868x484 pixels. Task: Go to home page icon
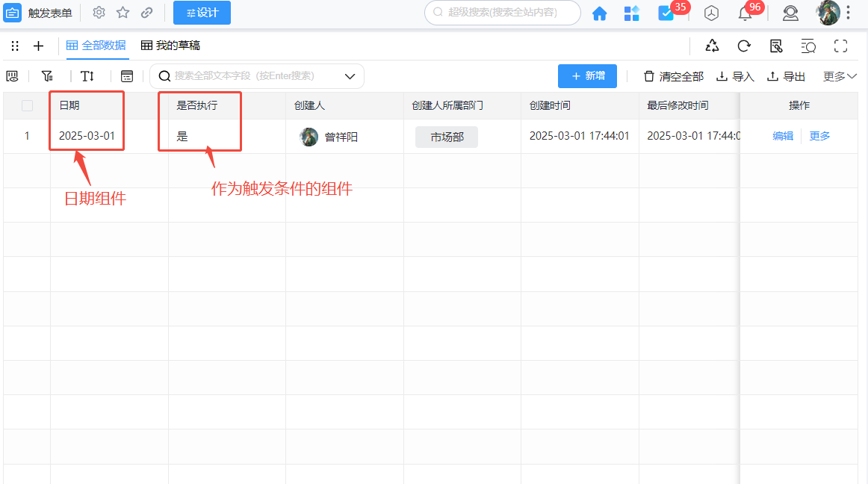(599, 13)
